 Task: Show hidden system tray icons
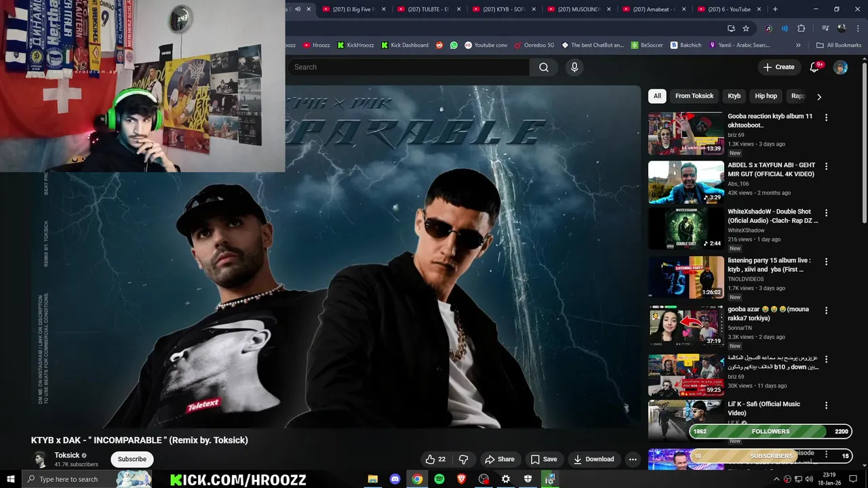776,479
